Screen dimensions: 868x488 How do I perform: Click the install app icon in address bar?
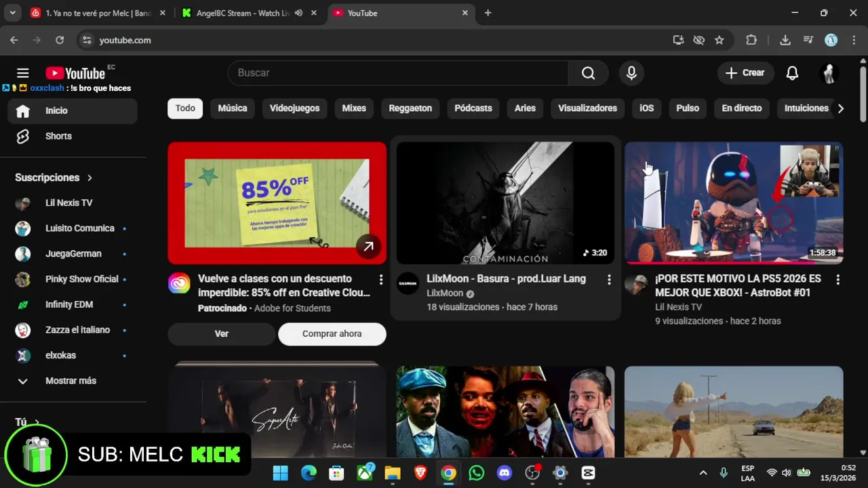coord(678,40)
